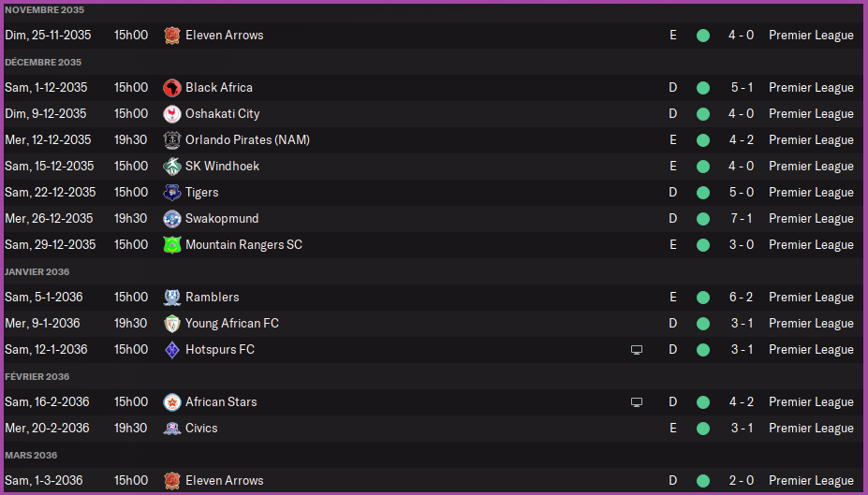
Task: Click the green win indicator for Tigers match
Action: click(703, 192)
